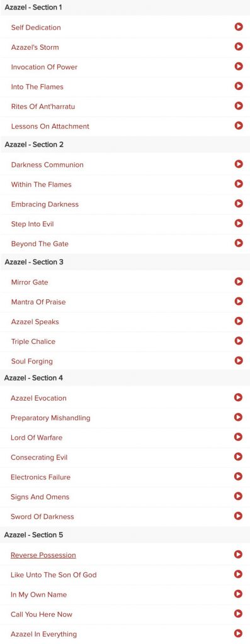This screenshot has width=250, height=644.
Task: Click play button next to Step Into Evil
Action: (x=239, y=223)
